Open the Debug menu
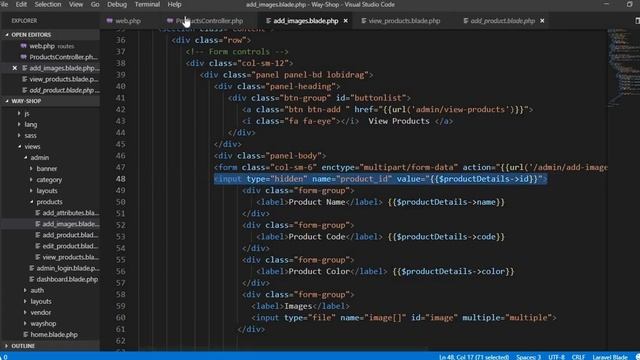 pyautogui.click(x=117, y=4)
